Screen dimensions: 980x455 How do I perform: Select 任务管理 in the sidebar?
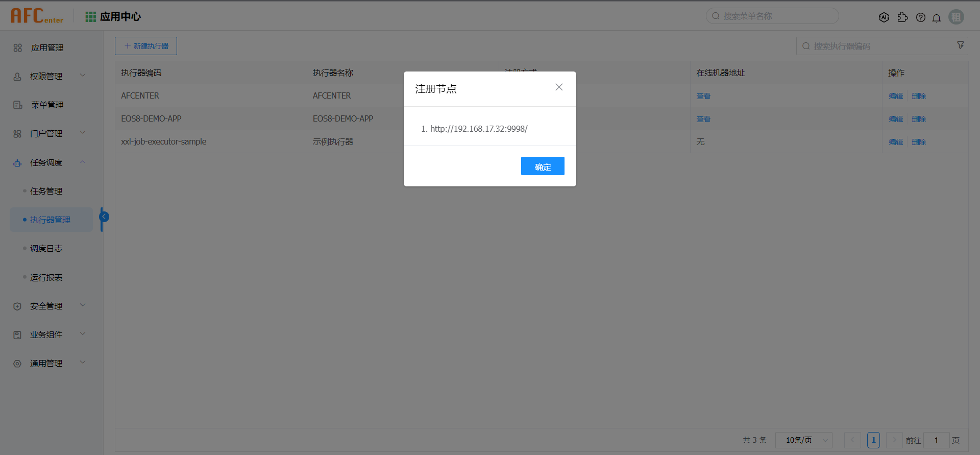click(x=46, y=191)
